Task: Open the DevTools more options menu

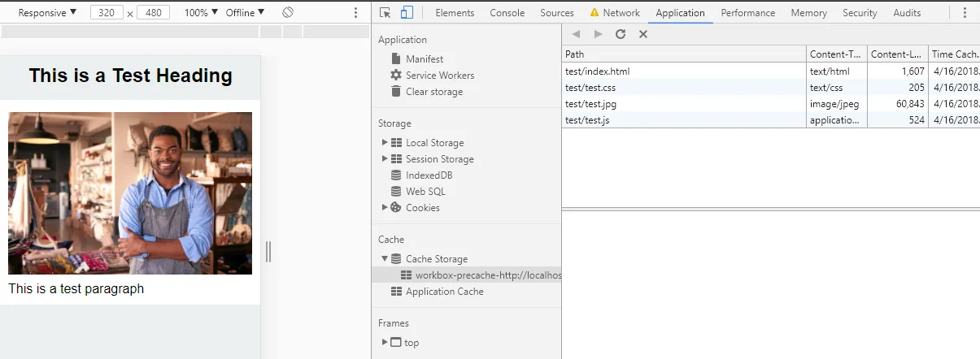Action: (965, 13)
